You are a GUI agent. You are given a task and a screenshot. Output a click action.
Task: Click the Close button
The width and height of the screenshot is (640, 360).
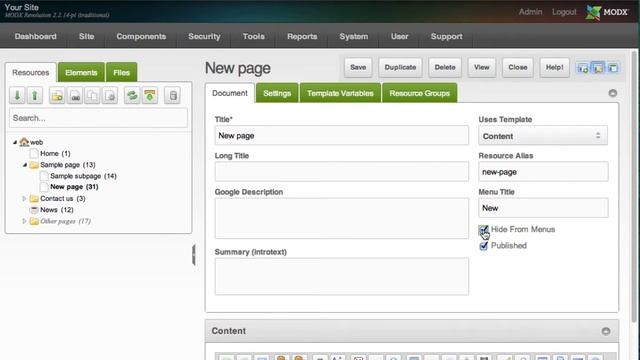point(518,67)
